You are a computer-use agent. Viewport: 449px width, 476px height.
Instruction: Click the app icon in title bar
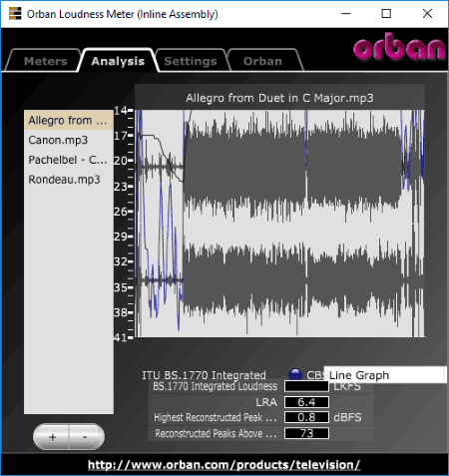[15, 14]
